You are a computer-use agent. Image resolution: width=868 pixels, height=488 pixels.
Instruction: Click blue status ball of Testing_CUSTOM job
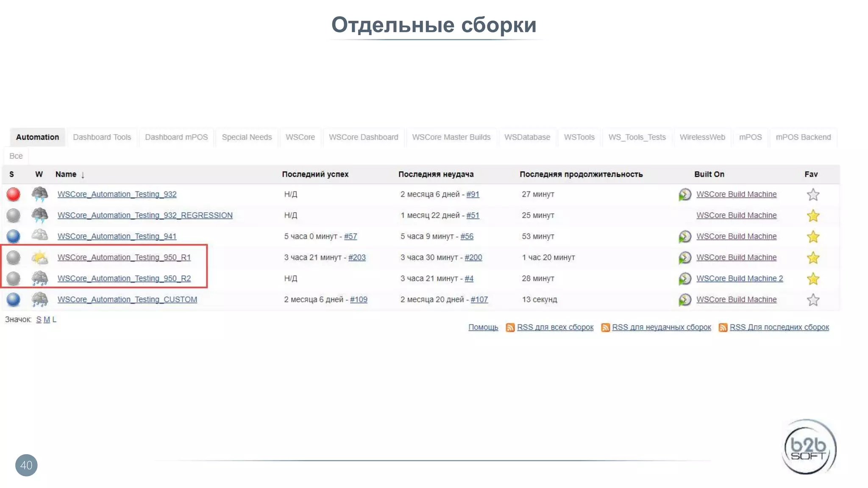coord(14,299)
